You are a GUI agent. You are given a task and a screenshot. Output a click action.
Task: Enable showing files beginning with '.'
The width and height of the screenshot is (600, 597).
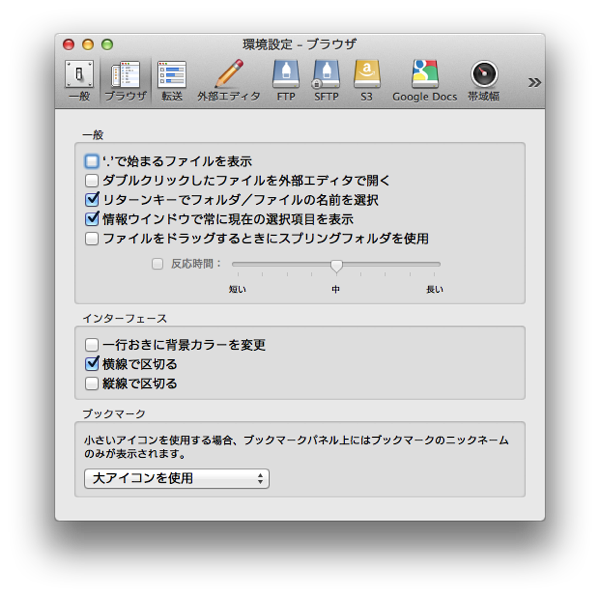[92, 161]
